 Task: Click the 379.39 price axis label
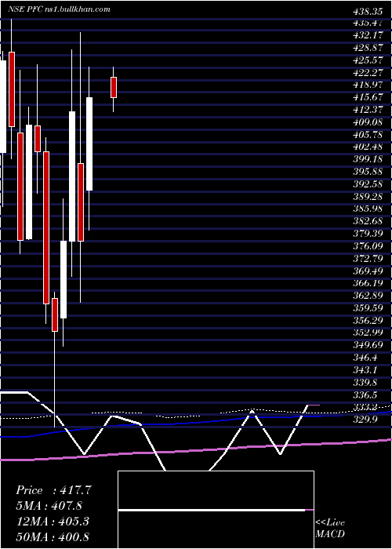click(x=369, y=234)
